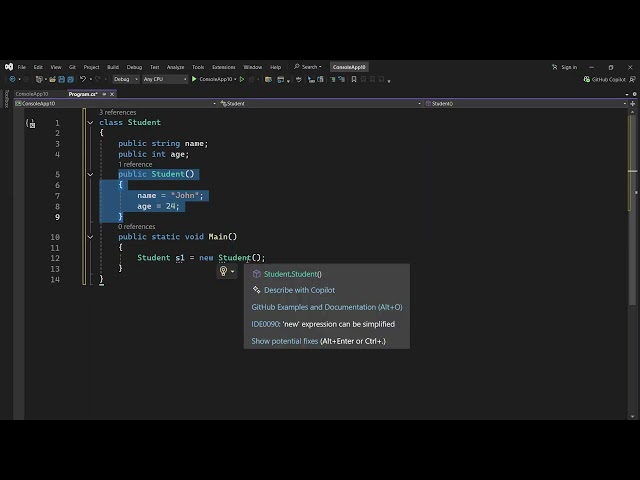Click the Start Without Debugging outline play icon
The image size is (640, 480).
[x=242, y=79]
